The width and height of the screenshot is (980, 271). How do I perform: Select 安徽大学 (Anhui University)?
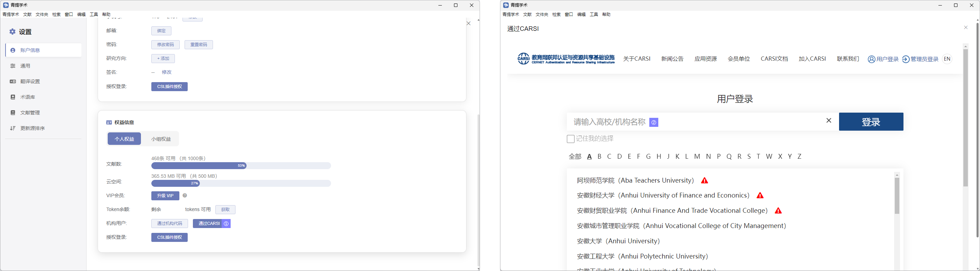click(618, 241)
